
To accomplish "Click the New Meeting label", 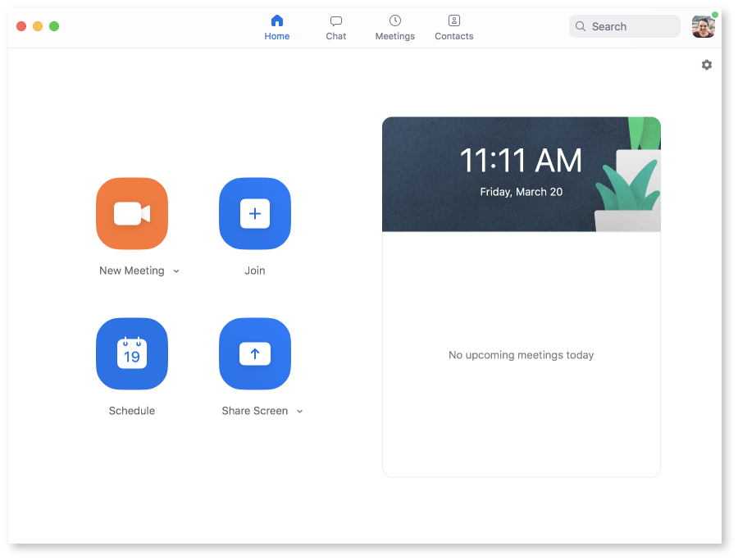I will pos(132,271).
